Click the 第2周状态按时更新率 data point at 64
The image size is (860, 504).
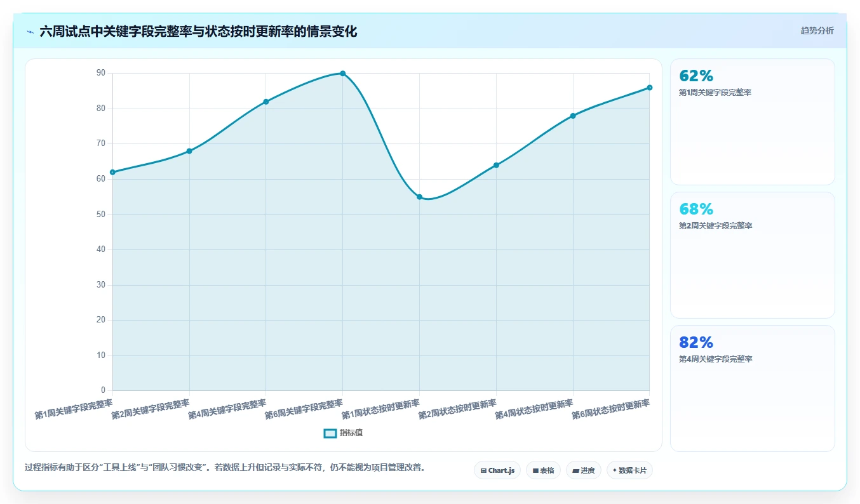coord(496,165)
